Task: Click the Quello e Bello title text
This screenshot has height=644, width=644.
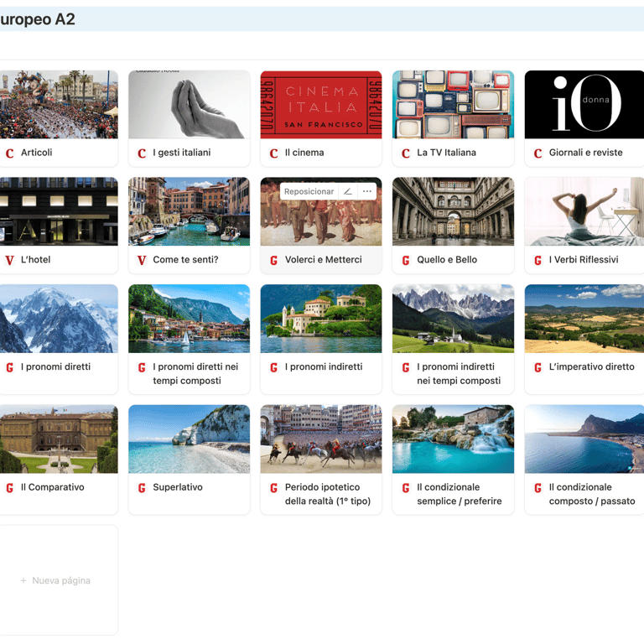Action: pyautogui.click(x=447, y=260)
